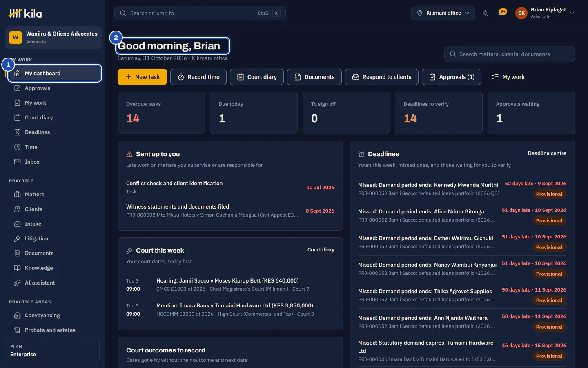This screenshot has height=368, width=588.
Task: Click the Documents quick action button
Action: point(314,77)
